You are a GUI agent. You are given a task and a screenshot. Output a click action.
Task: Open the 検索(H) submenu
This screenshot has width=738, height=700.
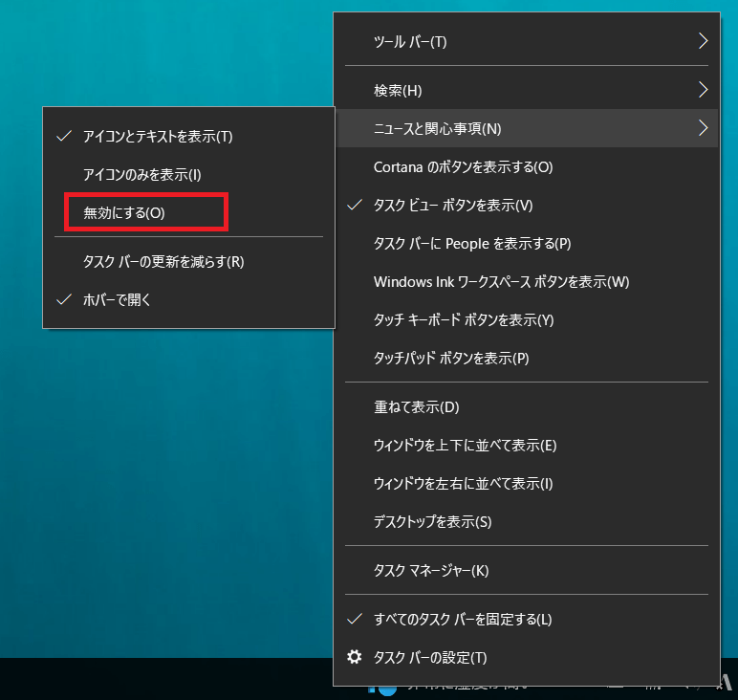click(527, 90)
